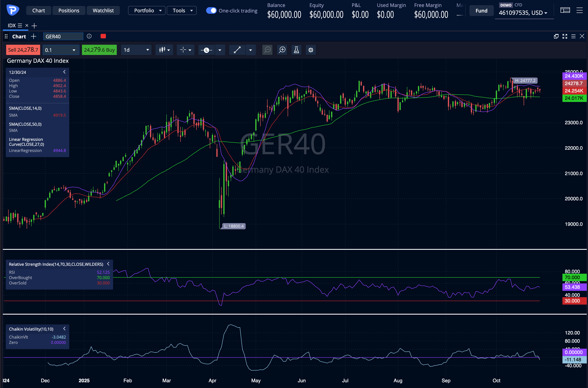Click the Fund button
The height and width of the screenshot is (388, 588).
coord(481,11)
